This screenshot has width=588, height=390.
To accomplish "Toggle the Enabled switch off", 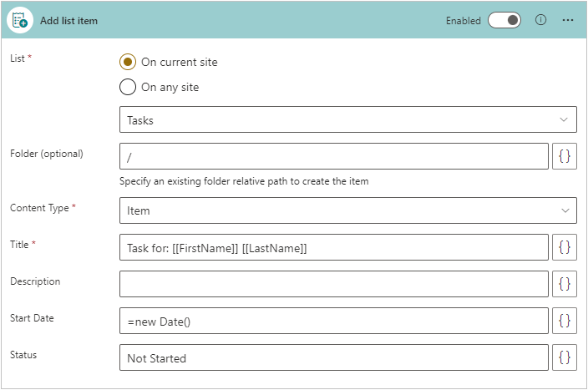I will click(504, 20).
